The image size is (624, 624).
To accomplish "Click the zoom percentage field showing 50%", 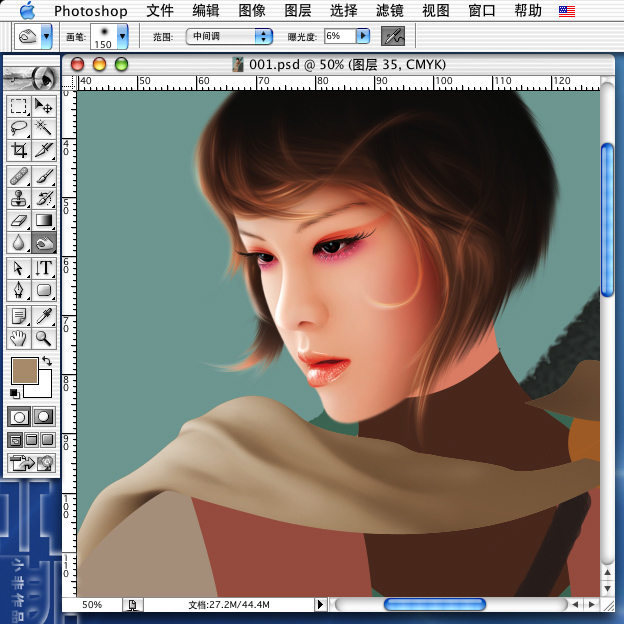I will (92, 605).
